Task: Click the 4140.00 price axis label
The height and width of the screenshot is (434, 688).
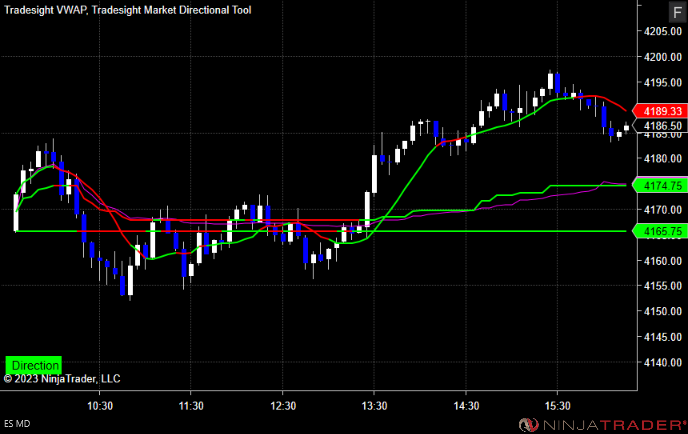Action: pos(663,362)
